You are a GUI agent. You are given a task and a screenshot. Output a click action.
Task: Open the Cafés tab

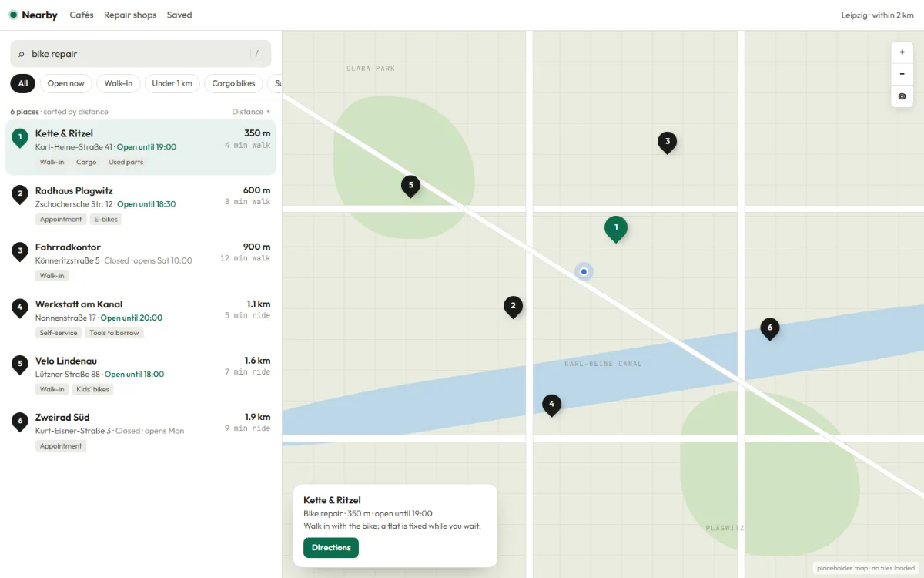82,15
